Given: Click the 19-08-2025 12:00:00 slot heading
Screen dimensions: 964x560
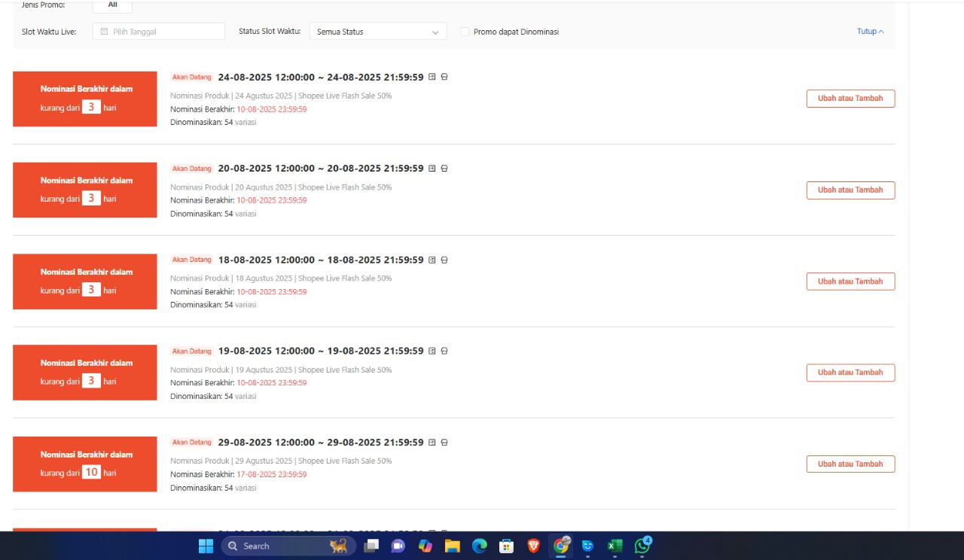Looking at the screenshot, I should click(x=321, y=351).
